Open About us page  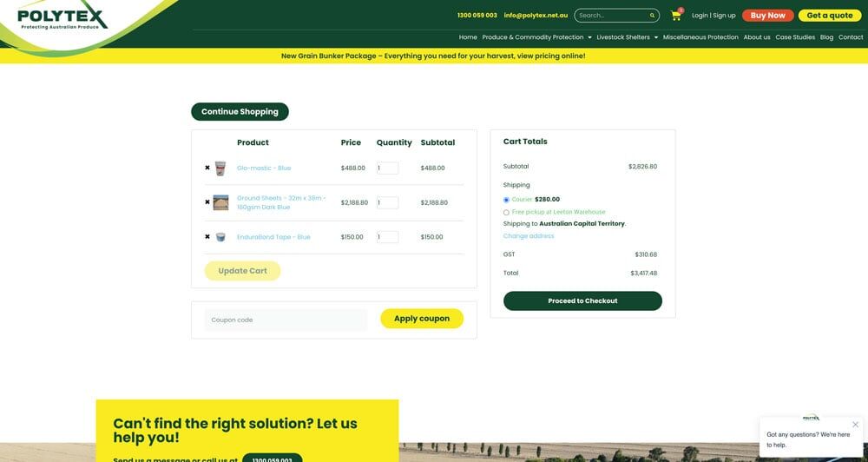coord(757,37)
